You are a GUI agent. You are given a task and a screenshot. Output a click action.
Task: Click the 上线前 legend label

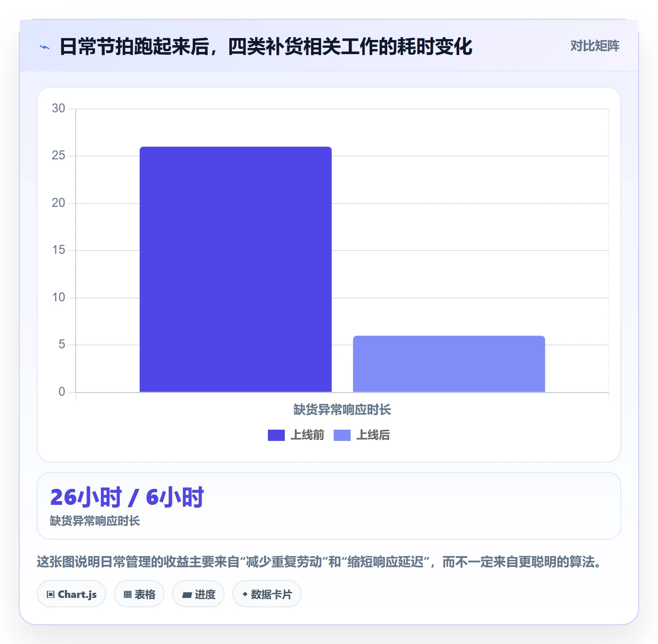point(307,435)
